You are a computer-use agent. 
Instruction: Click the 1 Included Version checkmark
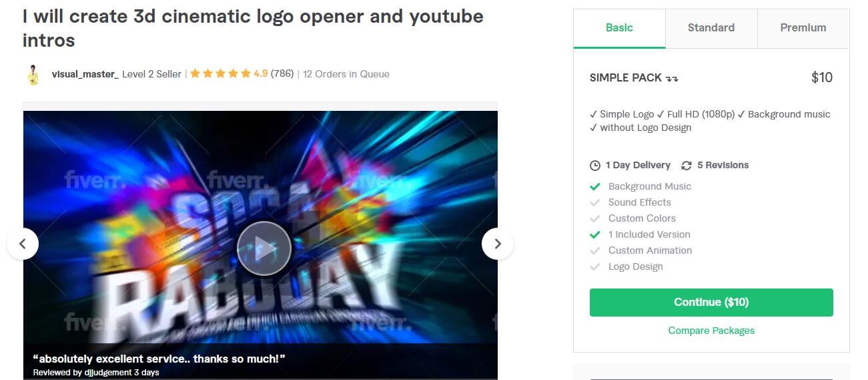tap(595, 234)
